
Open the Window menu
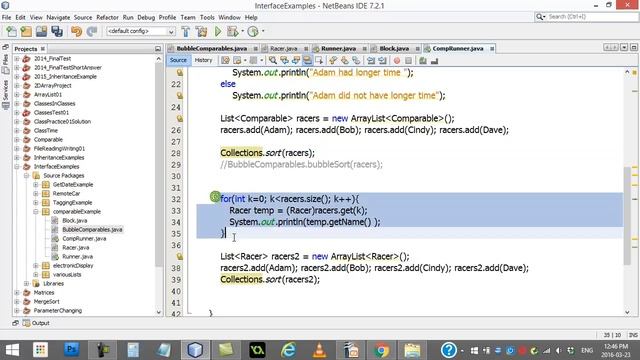coord(229,18)
